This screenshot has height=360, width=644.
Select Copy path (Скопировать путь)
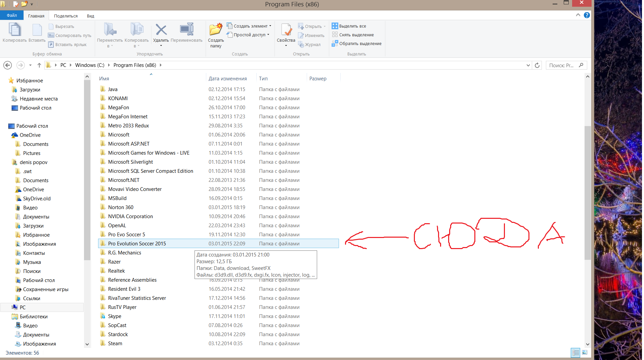tap(70, 35)
